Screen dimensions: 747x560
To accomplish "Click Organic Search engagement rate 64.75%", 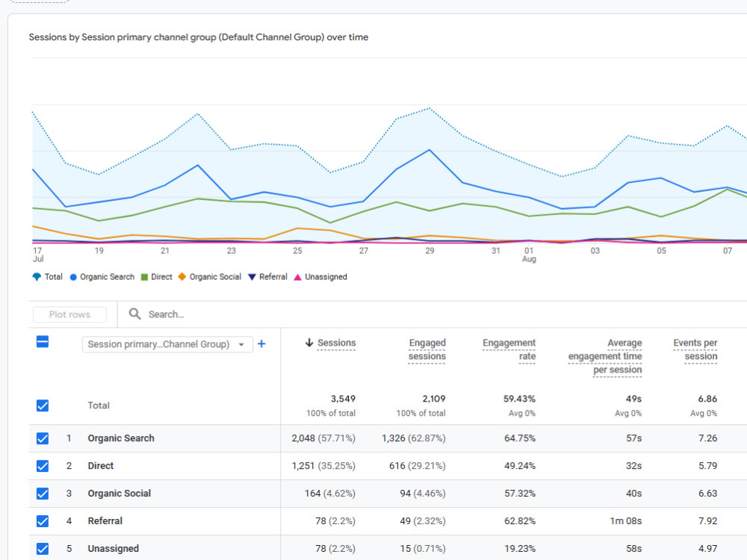I will 520,438.
